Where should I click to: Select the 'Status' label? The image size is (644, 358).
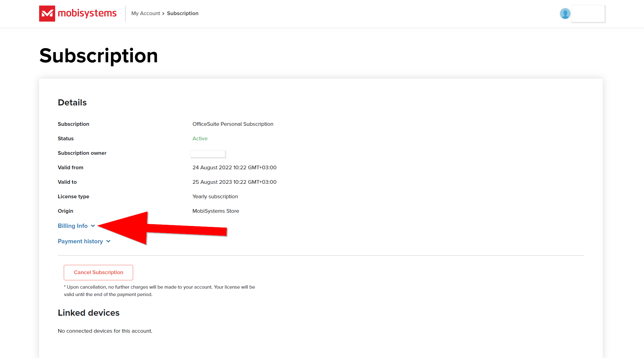tap(66, 138)
